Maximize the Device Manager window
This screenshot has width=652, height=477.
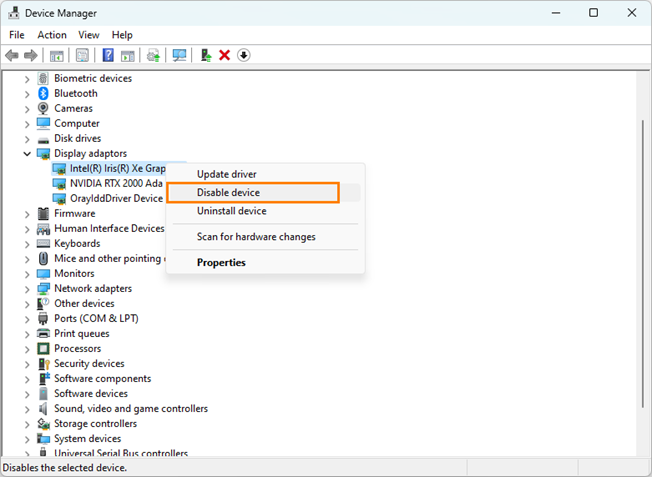pyautogui.click(x=593, y=13)
